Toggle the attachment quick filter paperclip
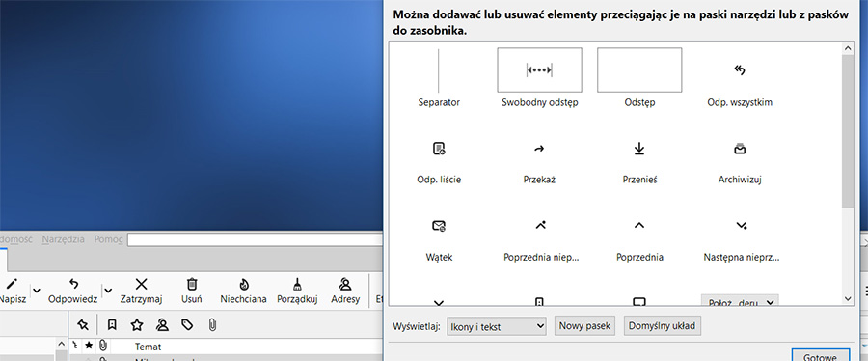This screenshot has height=361, width=868. tap(212, 325)
